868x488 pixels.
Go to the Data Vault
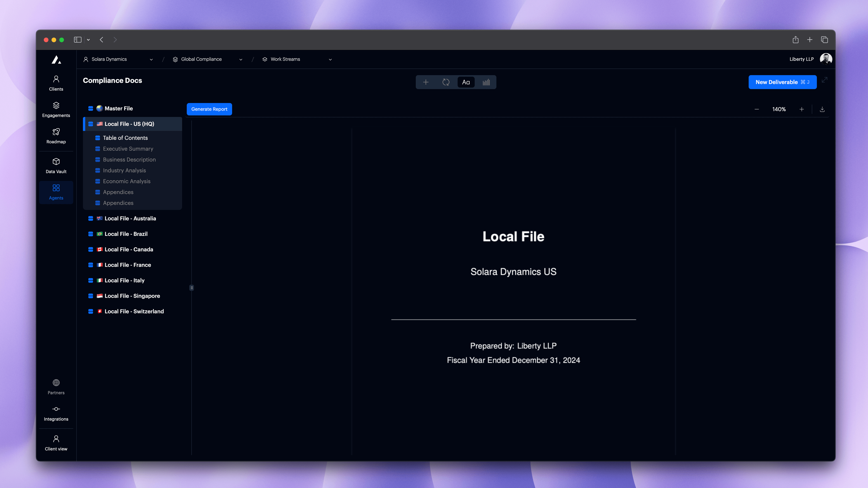(56, 165)
